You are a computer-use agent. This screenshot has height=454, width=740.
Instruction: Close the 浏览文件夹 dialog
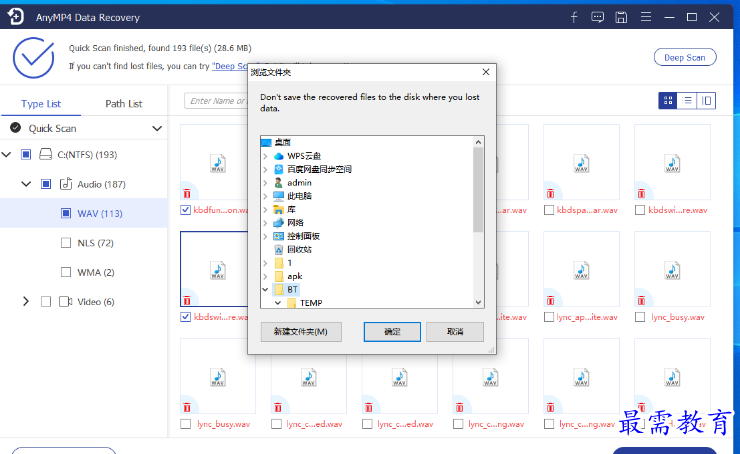(x=486, y=72)
